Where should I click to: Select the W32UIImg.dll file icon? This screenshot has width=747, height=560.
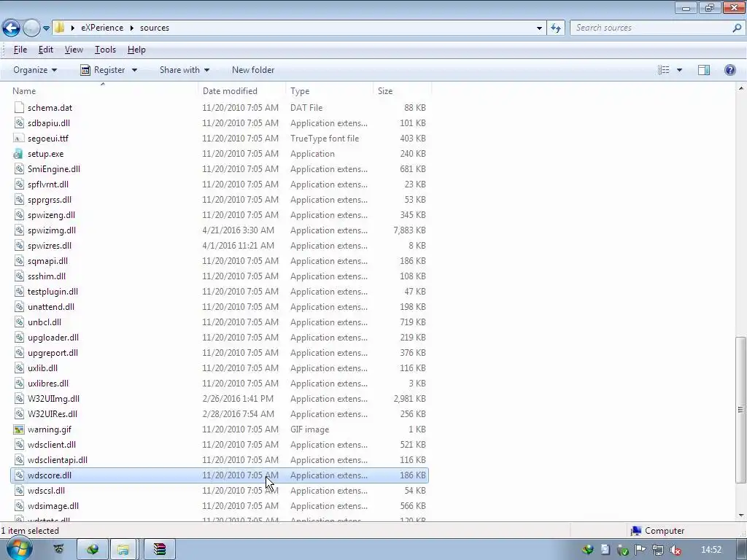click(x=19, y=399)
